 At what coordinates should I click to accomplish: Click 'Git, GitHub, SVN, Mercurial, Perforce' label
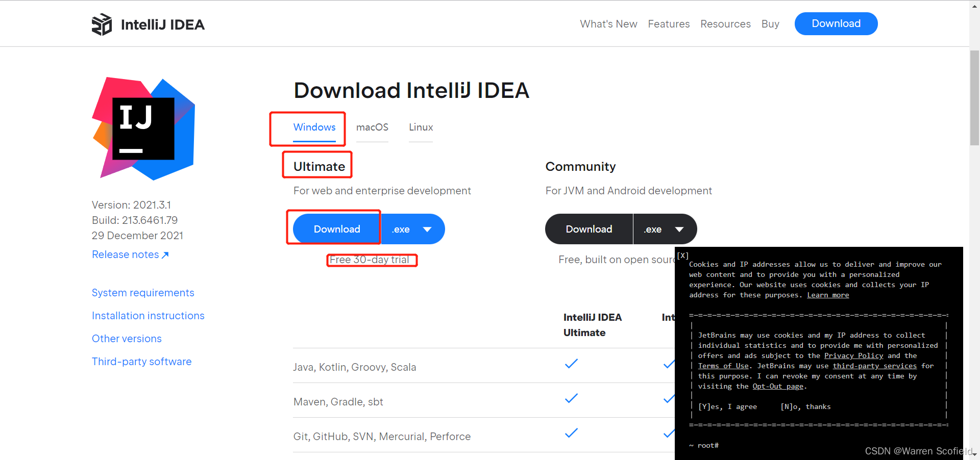[x=382, y=437]
